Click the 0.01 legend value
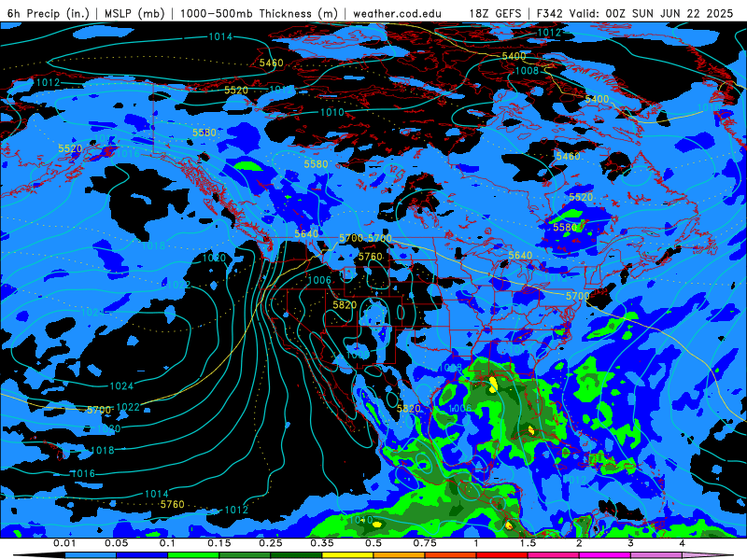747x560 pixels. (x=64, y=543)
